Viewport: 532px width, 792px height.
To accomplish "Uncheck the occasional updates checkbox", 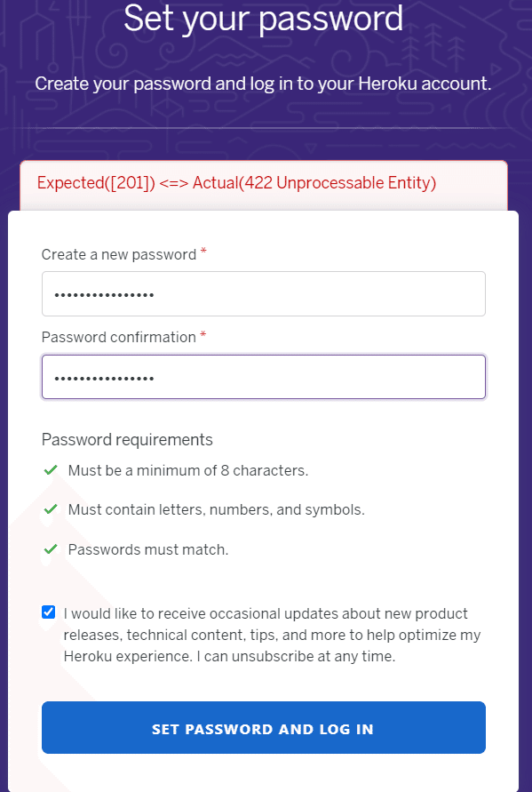I will coord(49,612).
